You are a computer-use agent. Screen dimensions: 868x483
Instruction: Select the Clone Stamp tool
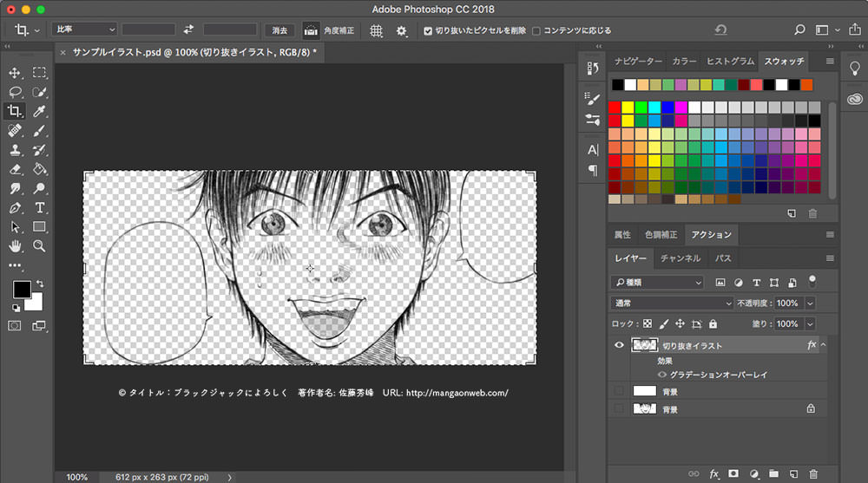coord(15,150)
